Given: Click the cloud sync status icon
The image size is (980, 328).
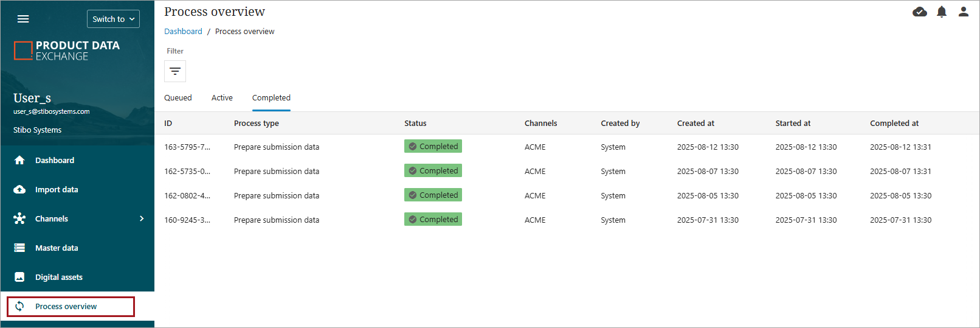Looking at the screenshot, I should tap(919, 12).
